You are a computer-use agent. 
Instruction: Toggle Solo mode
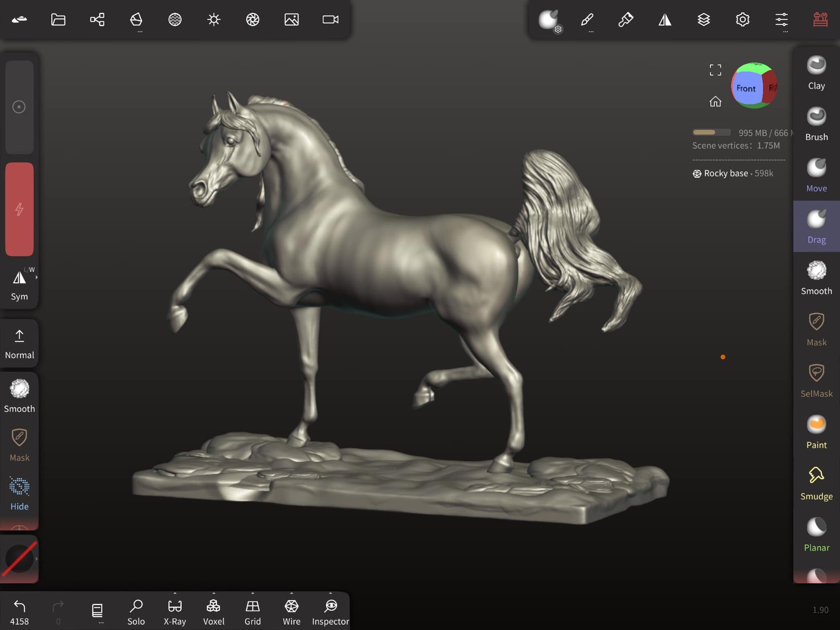pos(136,611)
